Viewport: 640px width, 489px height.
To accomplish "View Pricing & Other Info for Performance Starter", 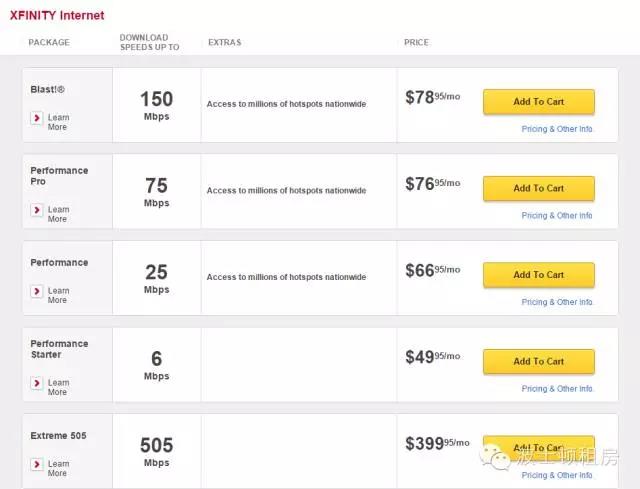I will click(x=557, y=389).
